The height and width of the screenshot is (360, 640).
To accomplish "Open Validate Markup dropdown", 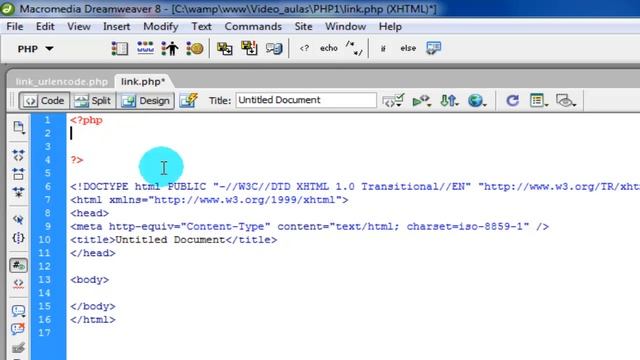I will click(422, 100).
